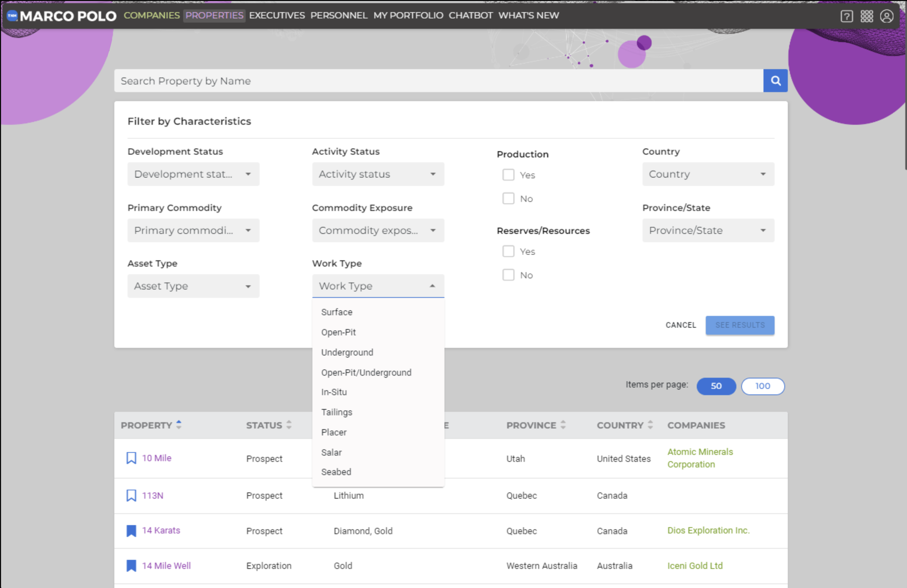
Task: Click the Cancel button
Action: point(681,325)
